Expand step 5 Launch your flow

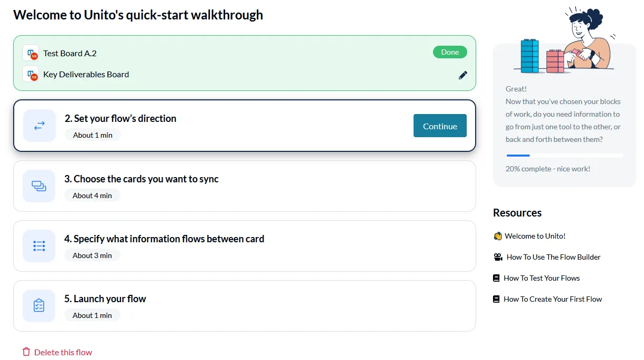245,306
